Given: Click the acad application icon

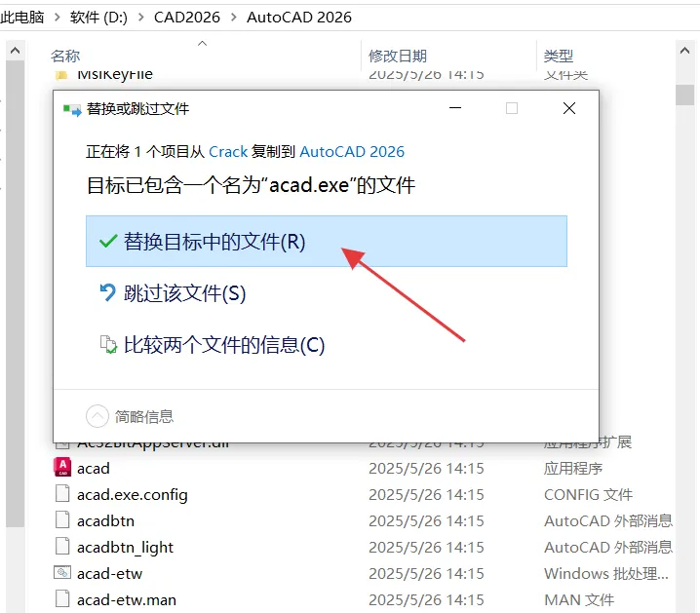Looking at the screenshot, I should tap(62, 468).
